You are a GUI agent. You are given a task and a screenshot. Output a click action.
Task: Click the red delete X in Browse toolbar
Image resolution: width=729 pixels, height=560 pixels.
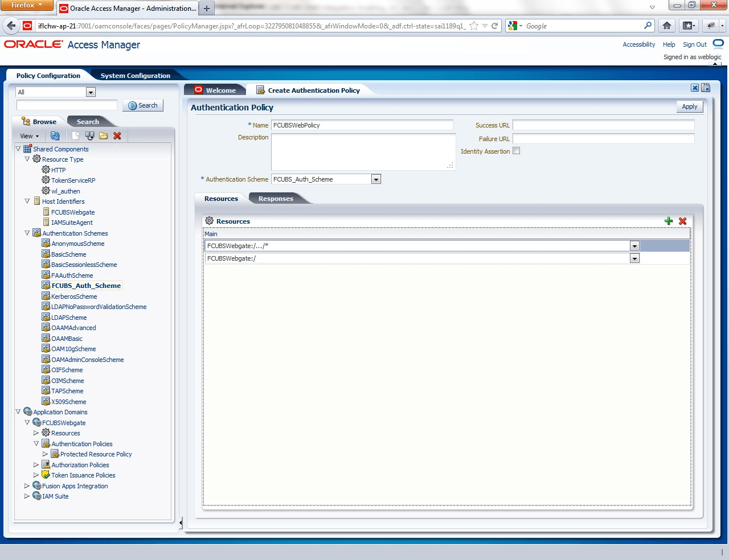tap(117, 136)
